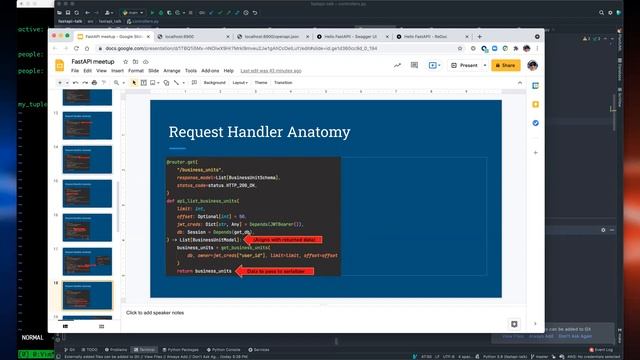The image size is (640, 360).
Task: Select the line tool in Slides toolbar
Action: 176,83
